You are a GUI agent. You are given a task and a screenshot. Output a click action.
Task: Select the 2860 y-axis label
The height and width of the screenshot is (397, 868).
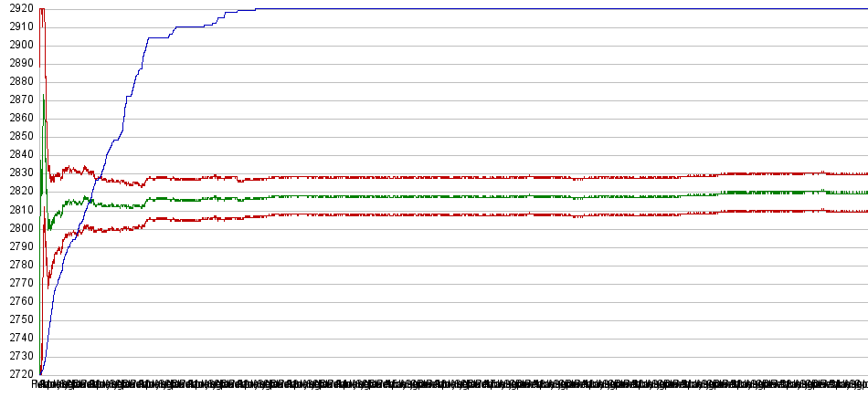coord(18,118)
